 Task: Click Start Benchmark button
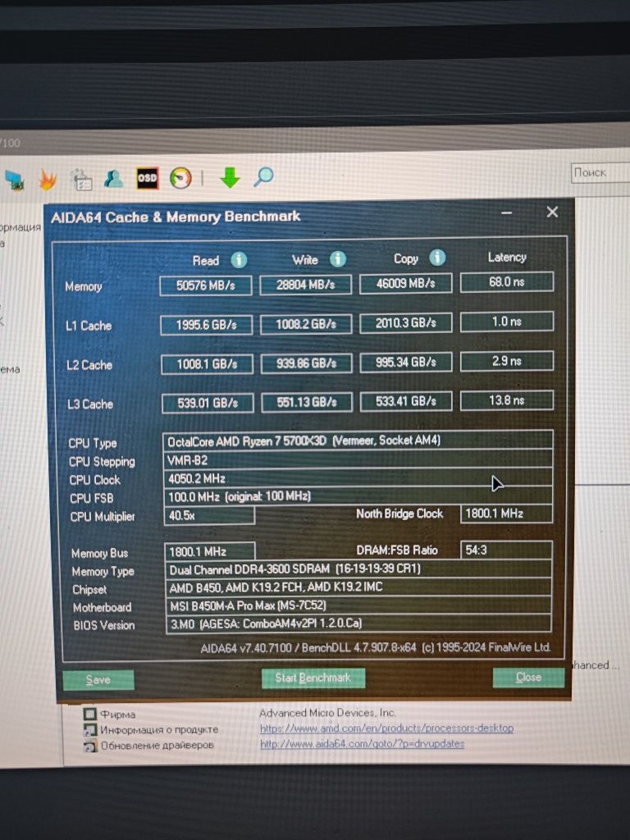click(313, 678)
